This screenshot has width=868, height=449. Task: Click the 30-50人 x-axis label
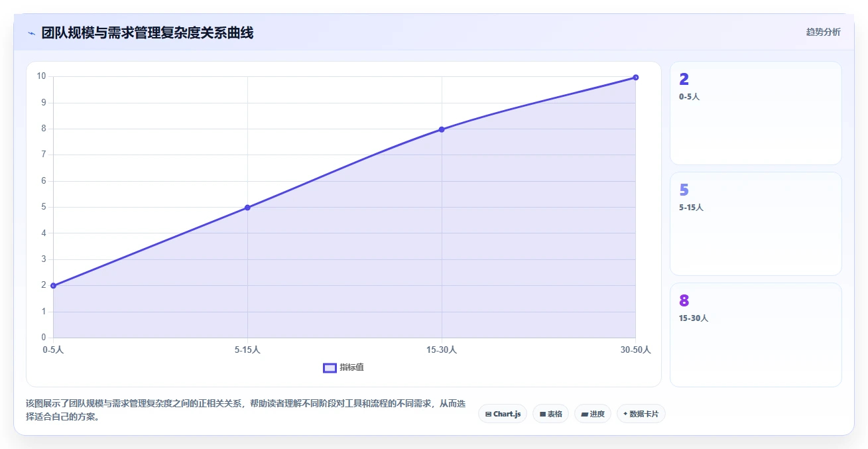point(635,350)
